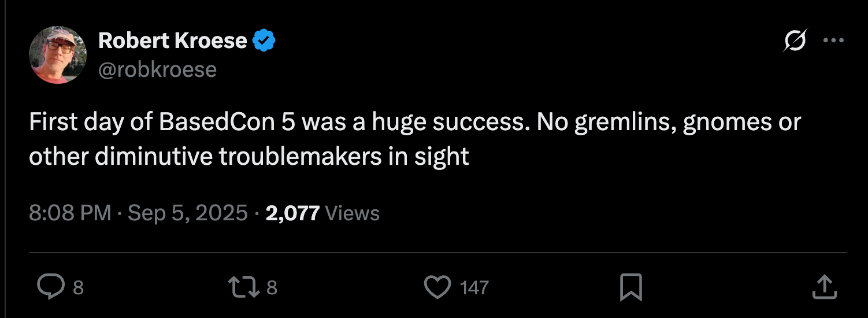This screenshot has height=318, width=868.
Task: Click the 147 likes count
Action: click(x=474, y=287)
